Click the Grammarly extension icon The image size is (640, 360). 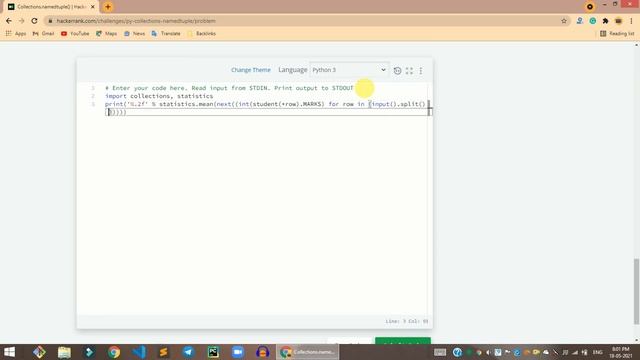pyautogui.click(x=593, y=21)
